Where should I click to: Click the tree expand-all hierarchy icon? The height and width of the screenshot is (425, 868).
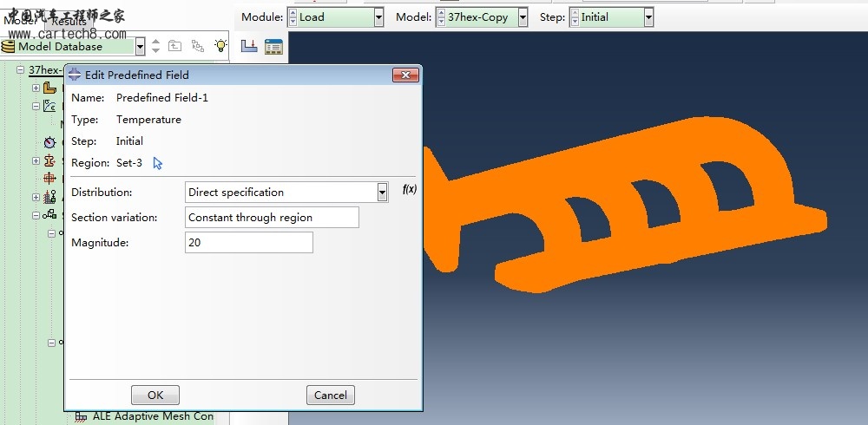(197, 46)
